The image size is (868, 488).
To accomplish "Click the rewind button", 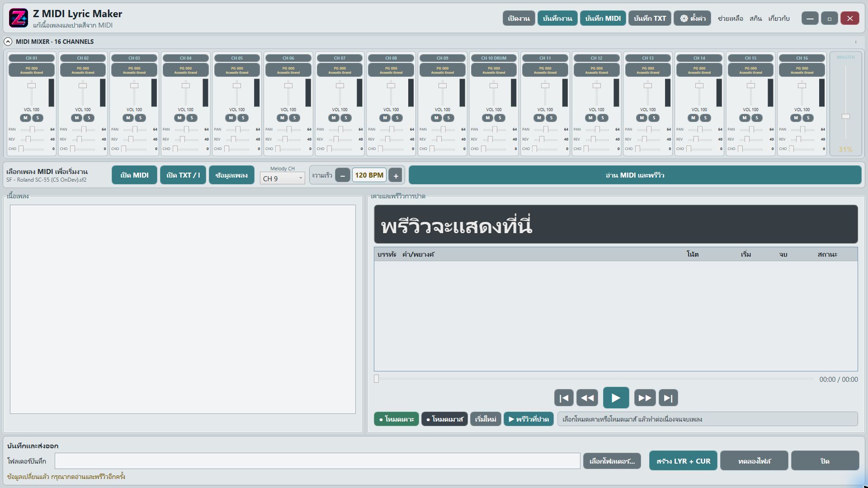I will [x=587, y=398].
